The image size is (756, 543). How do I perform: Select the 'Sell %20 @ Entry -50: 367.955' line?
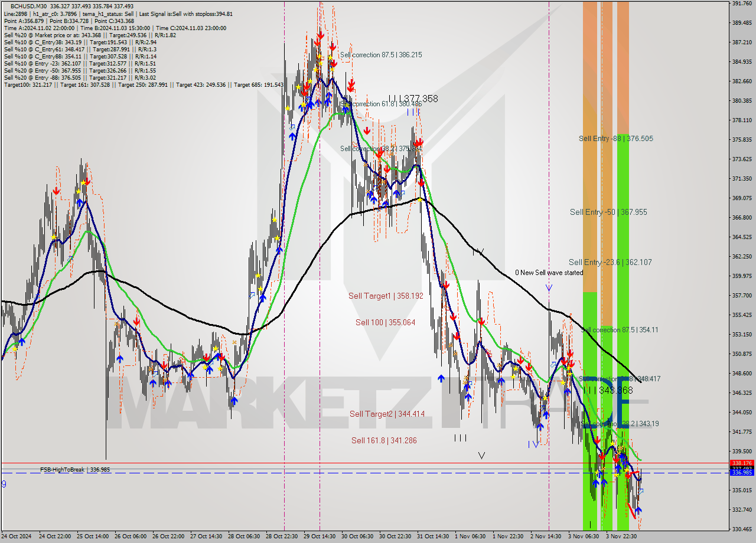(x=80, y=70)
